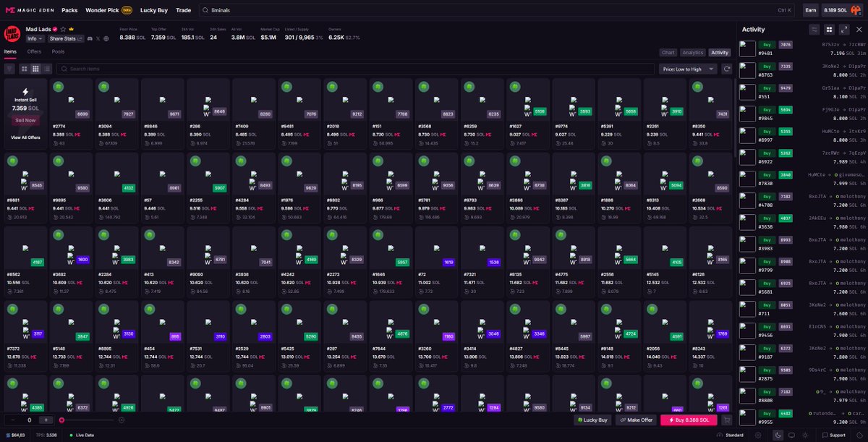868x442 pixels.
Task: Open the Magic Eden home logo
Action: (30, 10)
